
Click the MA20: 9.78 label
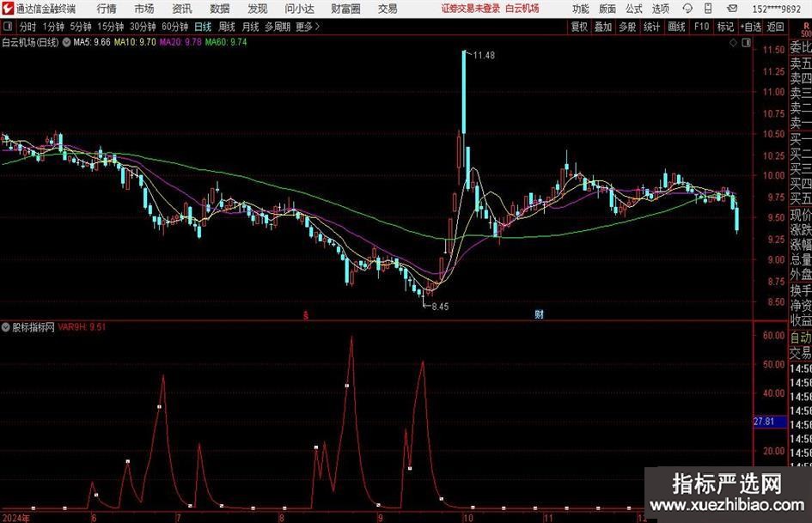pyautogui.click(x=180, y=42)
